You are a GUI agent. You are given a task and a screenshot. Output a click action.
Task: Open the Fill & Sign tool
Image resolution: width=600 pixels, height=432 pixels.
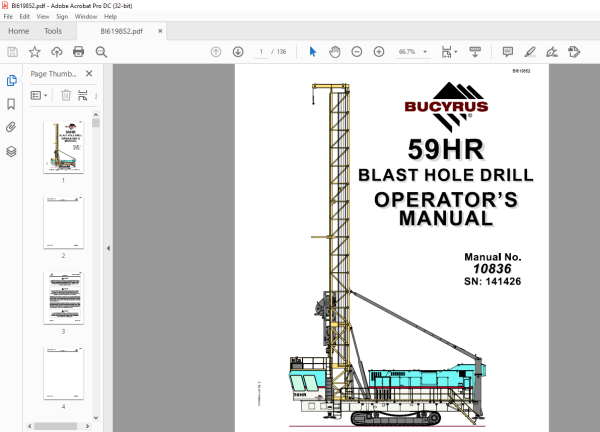point(552,52)
